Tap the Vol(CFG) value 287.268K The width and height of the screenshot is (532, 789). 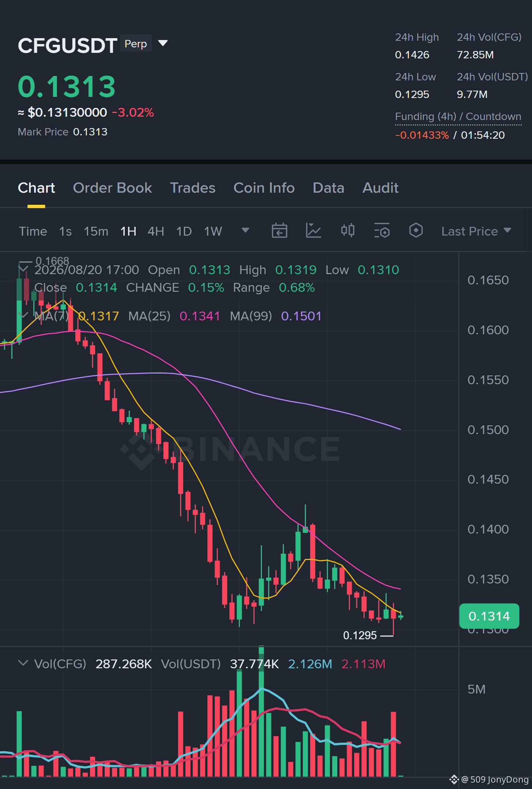click(x=124, y=664)
